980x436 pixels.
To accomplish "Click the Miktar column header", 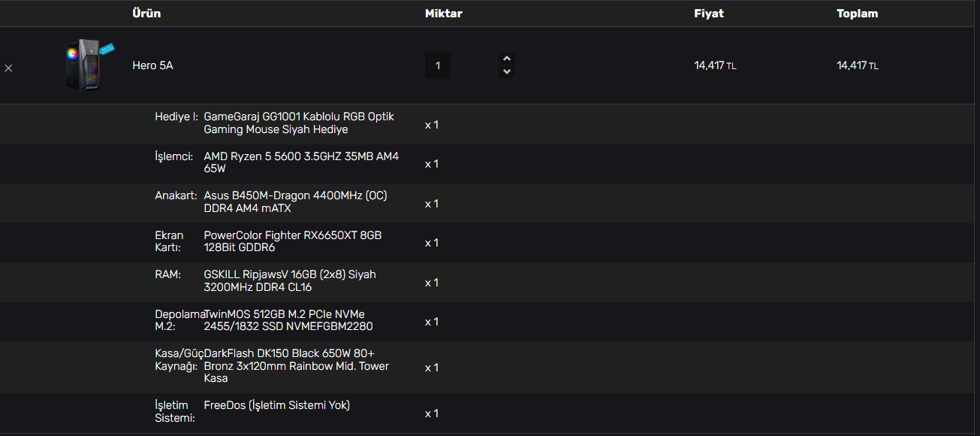I will [444, 14].
